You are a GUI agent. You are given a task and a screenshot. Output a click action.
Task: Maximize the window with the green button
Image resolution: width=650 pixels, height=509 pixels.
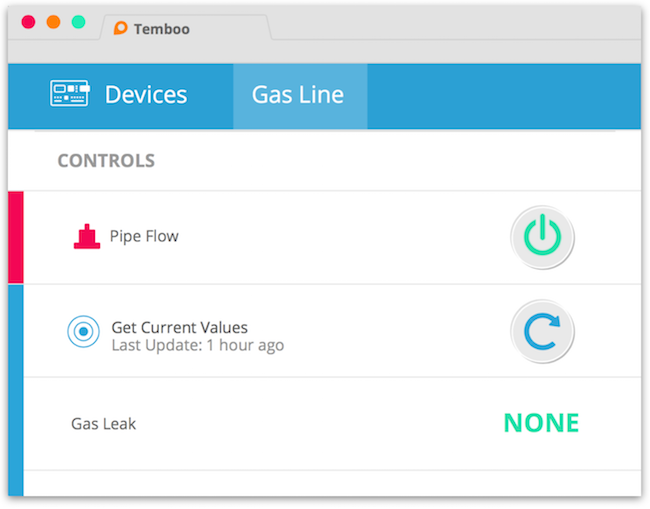78,21
